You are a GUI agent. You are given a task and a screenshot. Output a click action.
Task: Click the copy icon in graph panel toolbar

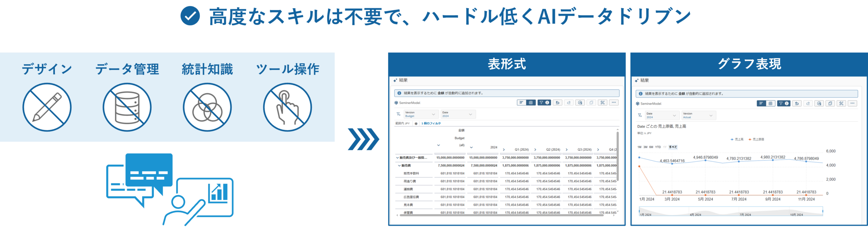[x=830, y=103]
